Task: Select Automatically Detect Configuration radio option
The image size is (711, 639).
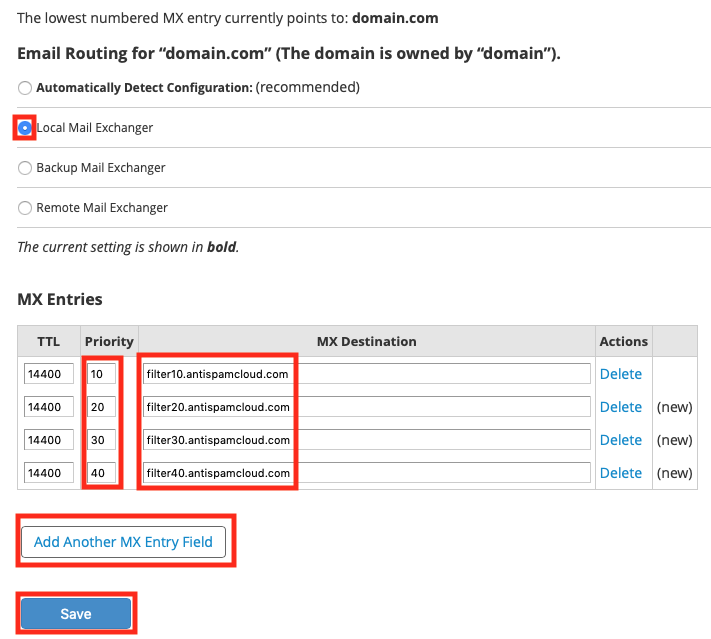Action: click(x=25, y=88)
